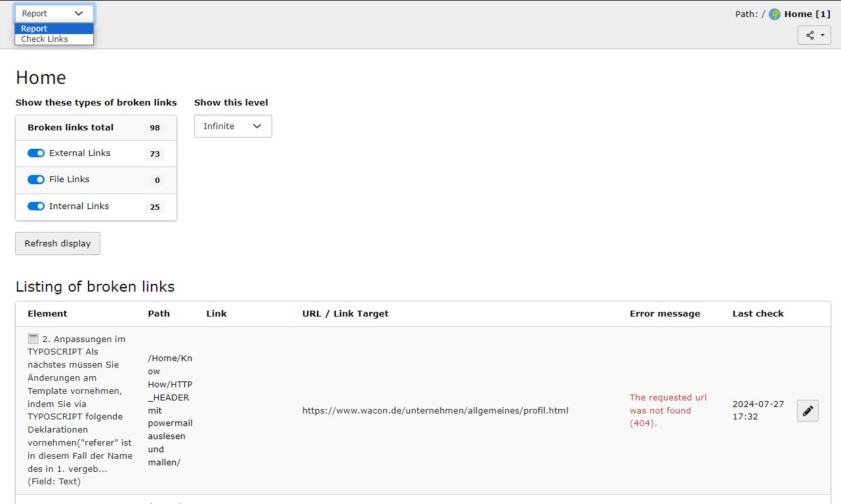Click the Error message column header
Image resolution: width=841 pixels, height=504 pixels.
665,314
